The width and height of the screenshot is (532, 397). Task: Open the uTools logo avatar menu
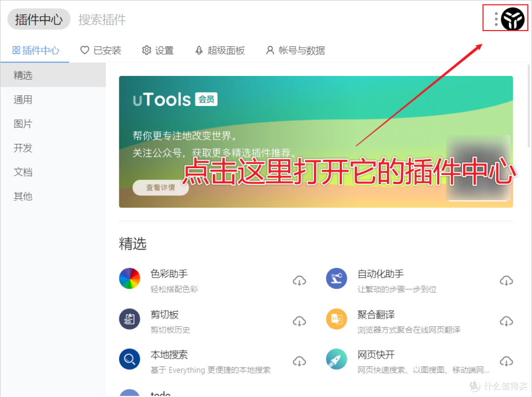point(513,19)
